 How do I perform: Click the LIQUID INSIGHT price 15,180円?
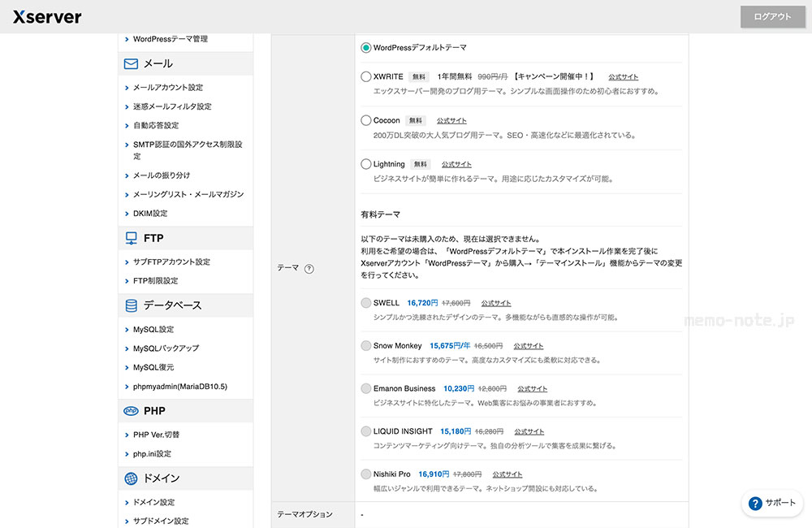[456, 431]
